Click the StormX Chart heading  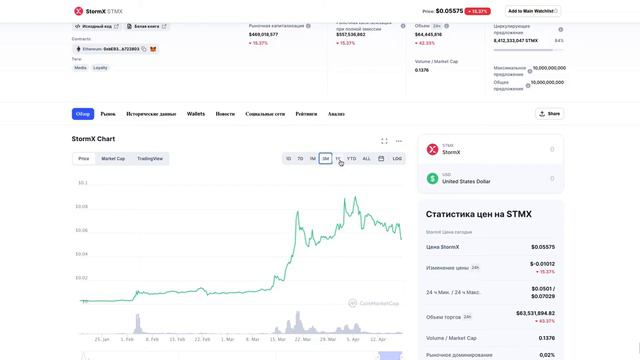click(93, 139)
